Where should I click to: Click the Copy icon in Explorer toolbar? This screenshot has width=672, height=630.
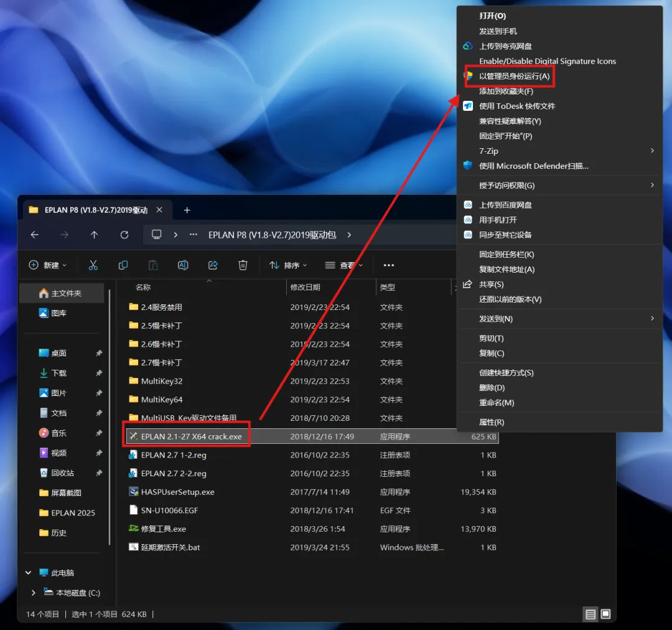[123, 265]
